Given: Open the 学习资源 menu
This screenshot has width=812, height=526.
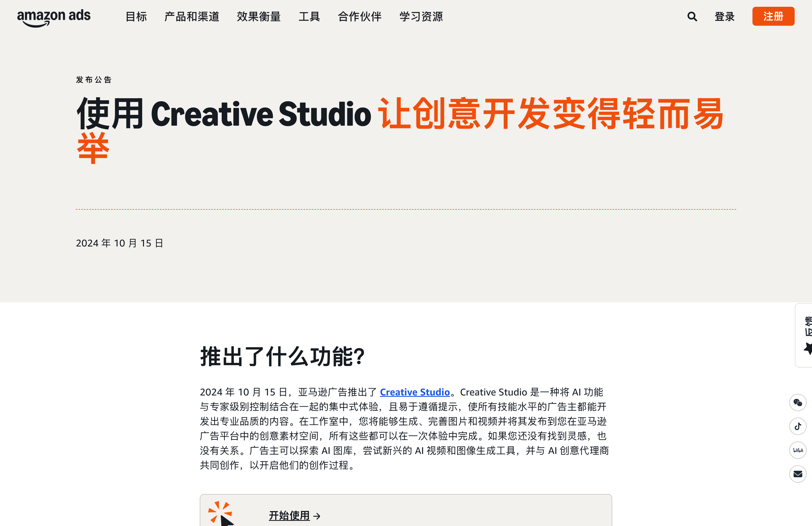Looking at the screenshot, I should 421,16.
